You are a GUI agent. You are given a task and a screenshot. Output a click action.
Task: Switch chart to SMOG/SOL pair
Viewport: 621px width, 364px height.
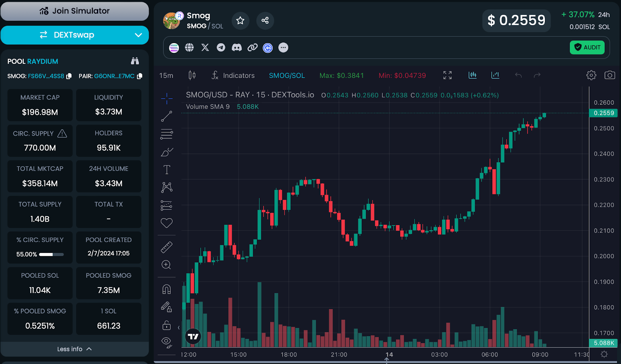[x=287, y=76]
